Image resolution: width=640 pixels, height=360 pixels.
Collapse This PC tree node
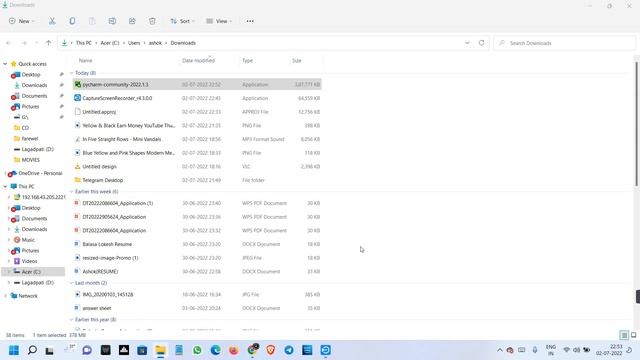pyautogui.click(x=5, y=187)
